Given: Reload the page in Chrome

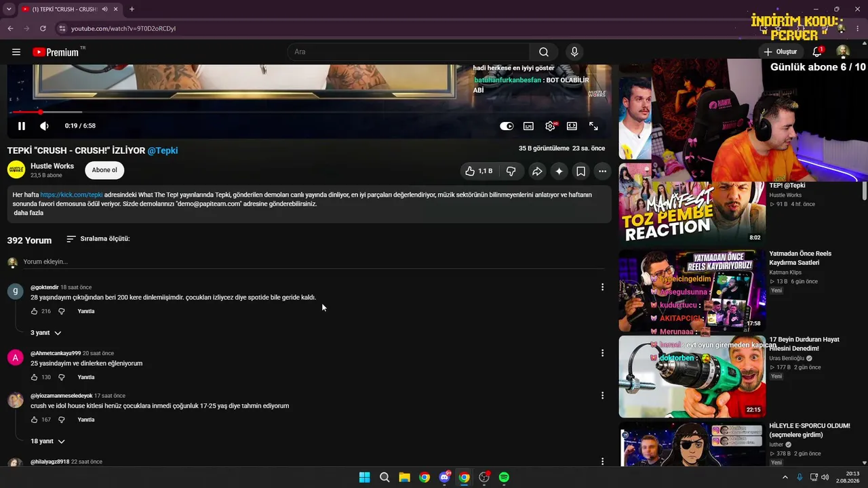Looking at the screenshot, I should pos(43,28).
